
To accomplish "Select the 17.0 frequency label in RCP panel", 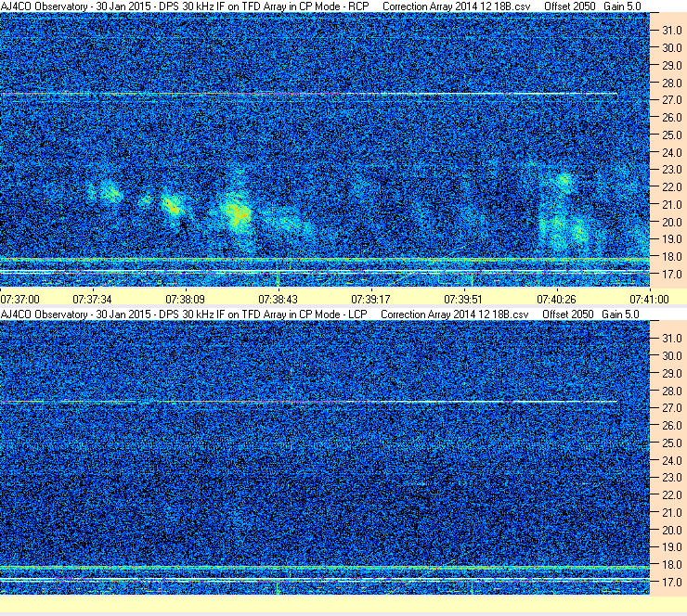I will [x=671, y=274].
